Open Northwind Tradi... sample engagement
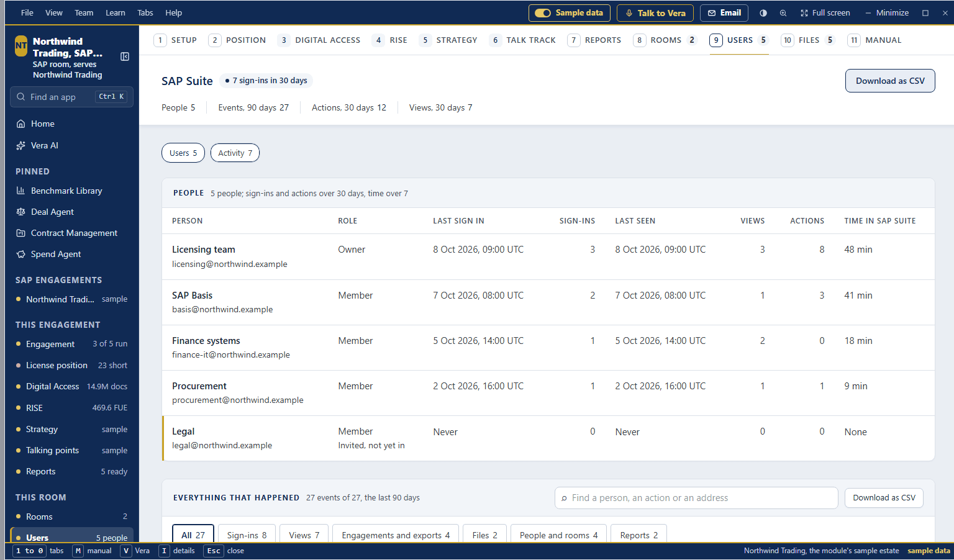The width and height of the screenshot is (954, 560). pos(72,299)
